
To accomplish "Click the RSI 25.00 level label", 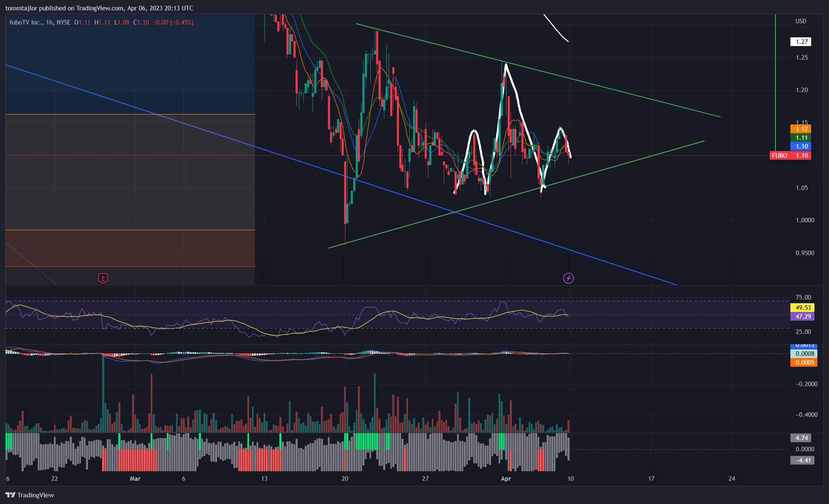I will coord(803,331).
